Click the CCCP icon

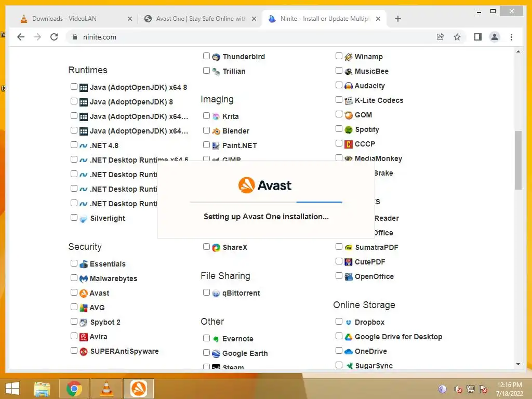(x=349, y=144)
